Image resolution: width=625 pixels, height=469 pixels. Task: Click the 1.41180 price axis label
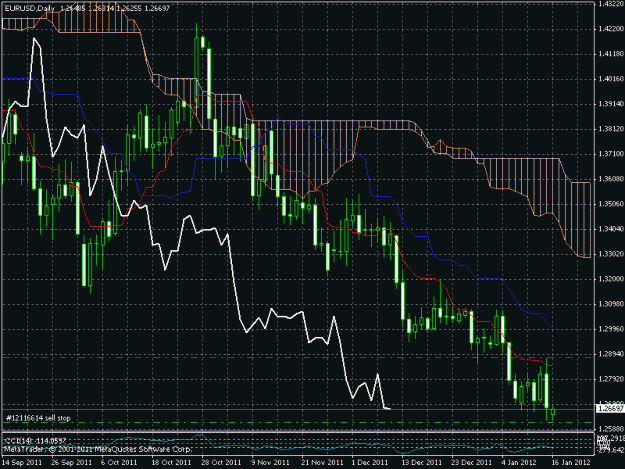click(610, 54)
